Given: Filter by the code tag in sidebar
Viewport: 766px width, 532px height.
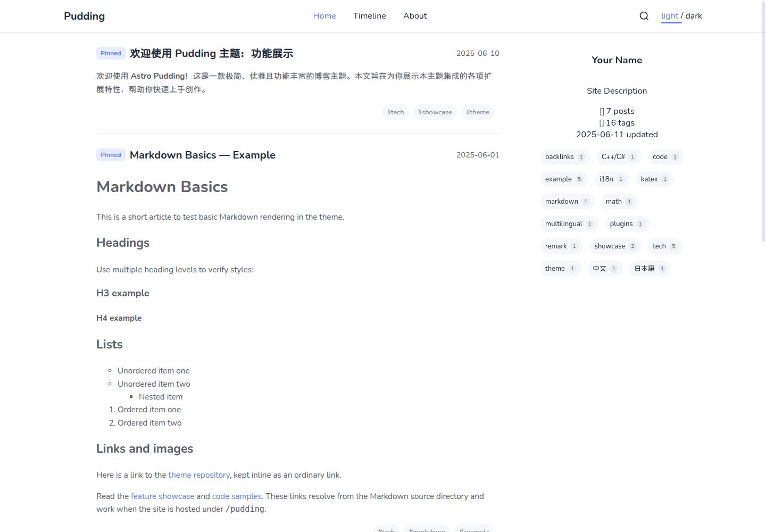Looking at the screenshot, I should (665, 157).
